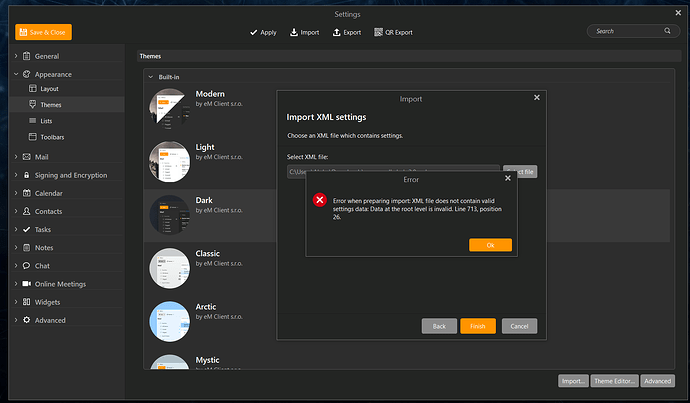The image size is (690, 403).
Task: Open the General settings icon
Action: tap(26, 56)
